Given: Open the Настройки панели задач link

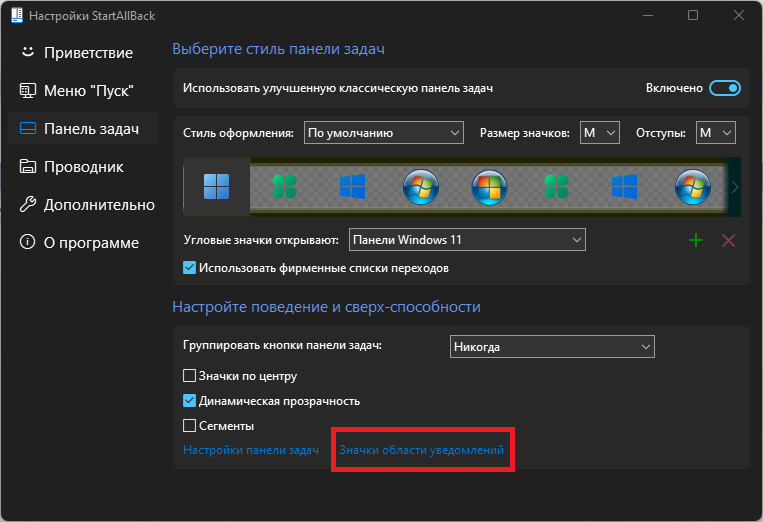Looking at the screenshot, I should click(251, 450).
